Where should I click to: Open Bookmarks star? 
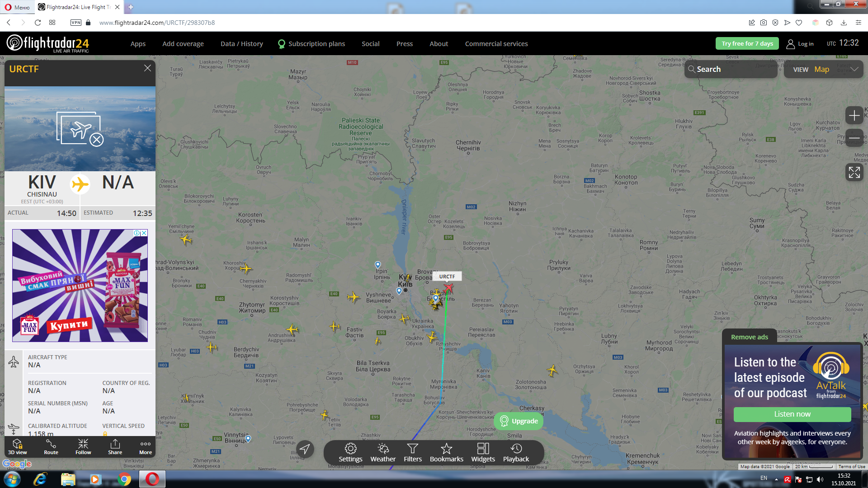click(x=446, y=452)
